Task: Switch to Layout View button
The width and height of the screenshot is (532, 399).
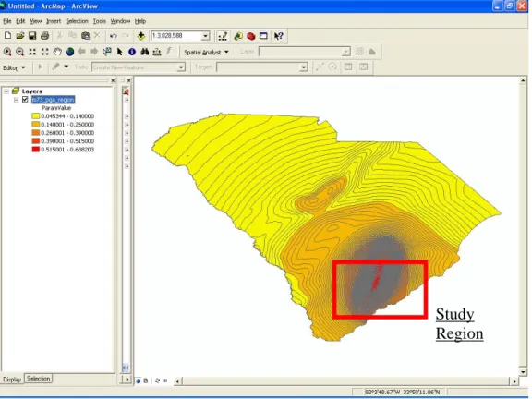Action: (146, 381)
